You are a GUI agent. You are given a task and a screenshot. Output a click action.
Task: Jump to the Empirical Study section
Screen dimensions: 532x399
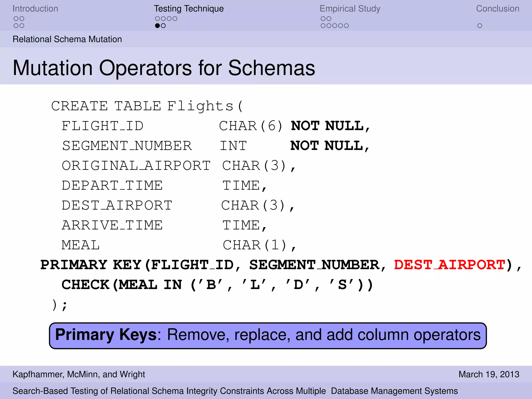coord(350,9)
